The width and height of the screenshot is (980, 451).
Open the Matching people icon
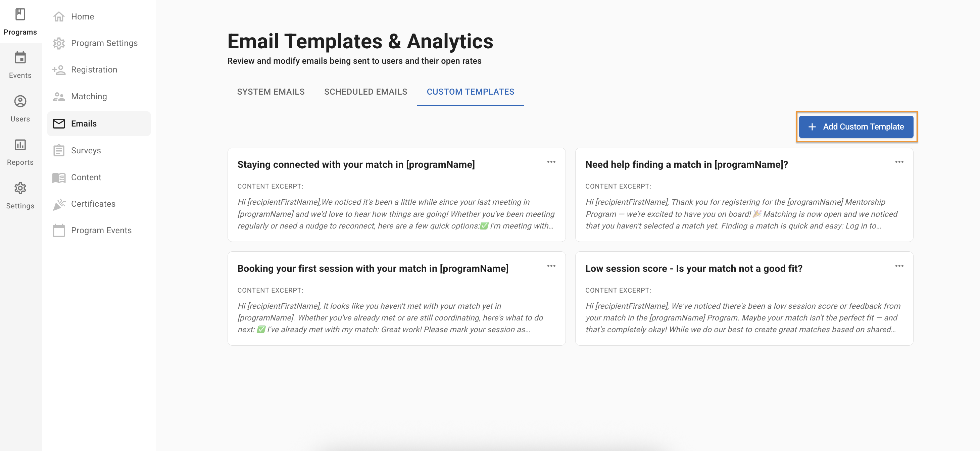tap(59, 97)
